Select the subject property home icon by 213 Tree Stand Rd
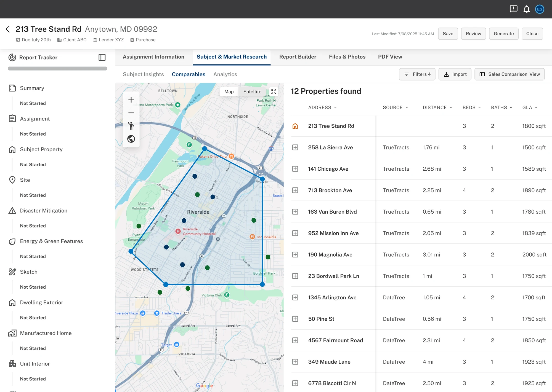Viewport: 552px width, 392px height. (x=295, y=126)
